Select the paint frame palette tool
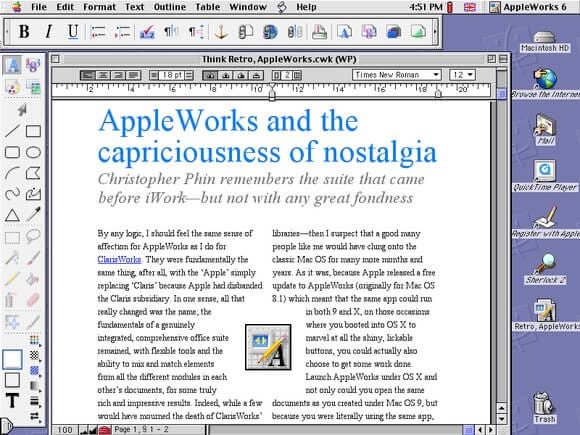 12,87
